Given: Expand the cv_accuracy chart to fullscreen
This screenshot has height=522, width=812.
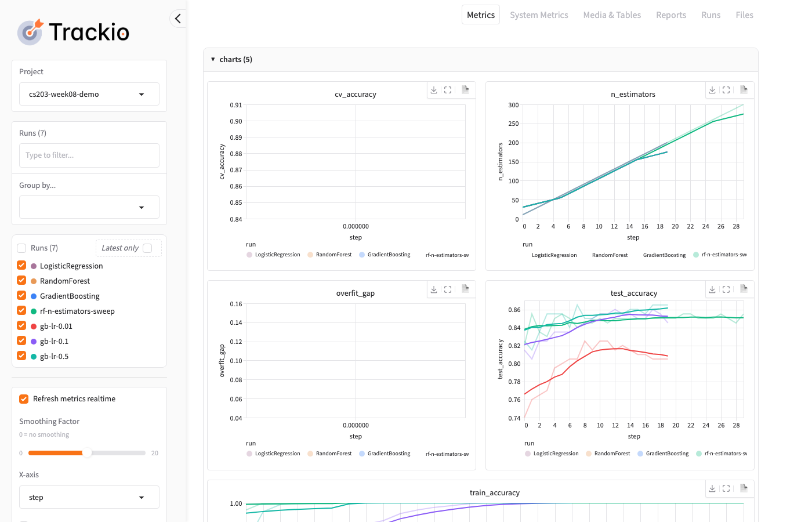Looking at the screenshot, I should (x=448, y=90).
